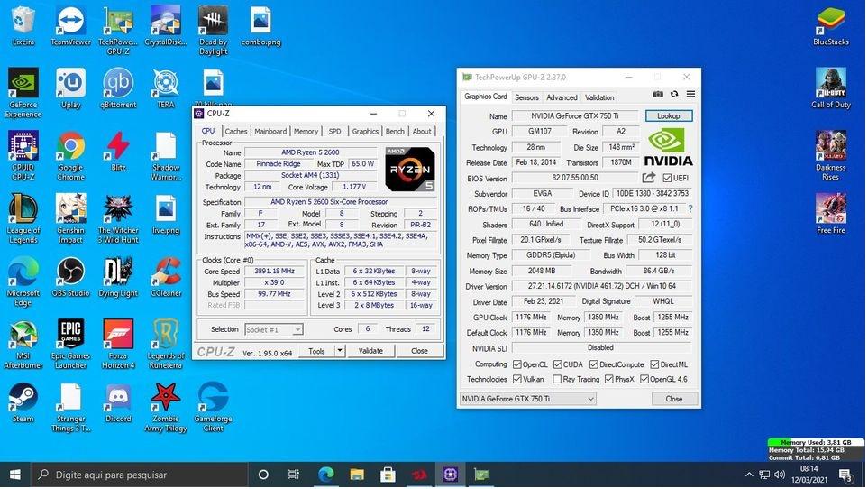Click the Close button in GPU-Z
Screen dimensions: 868x489
point(674,399)
